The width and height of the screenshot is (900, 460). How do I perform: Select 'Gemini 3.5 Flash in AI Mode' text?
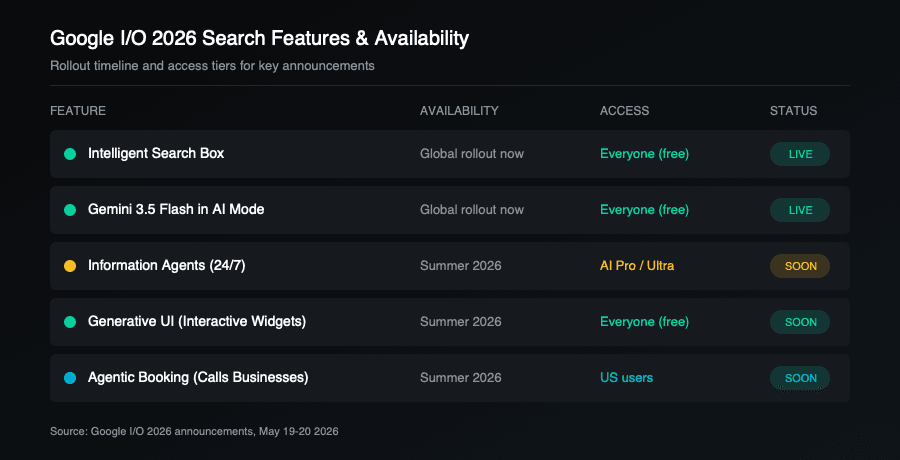click(176, 210)
